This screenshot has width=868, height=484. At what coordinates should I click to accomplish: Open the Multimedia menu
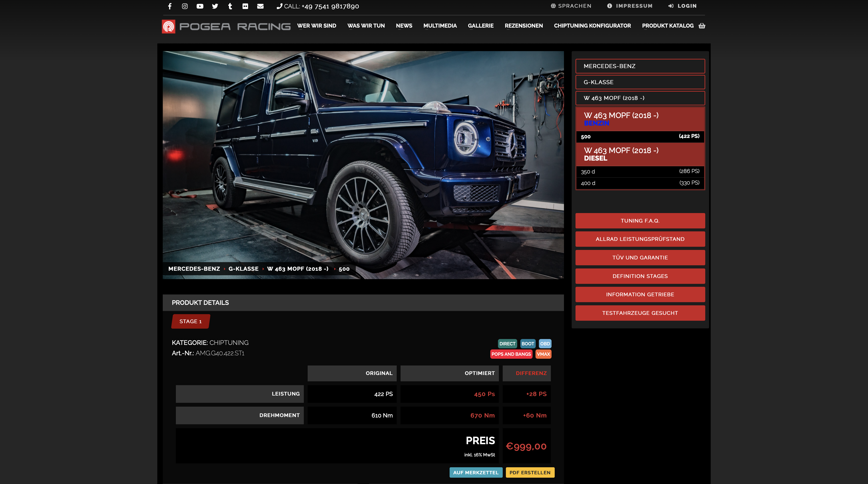(x=440, y=26)
